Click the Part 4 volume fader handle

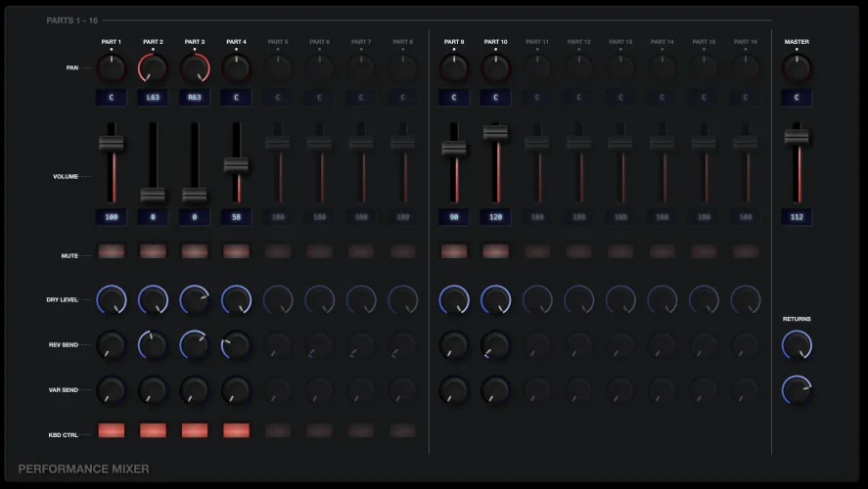click(x=236, y=165)
